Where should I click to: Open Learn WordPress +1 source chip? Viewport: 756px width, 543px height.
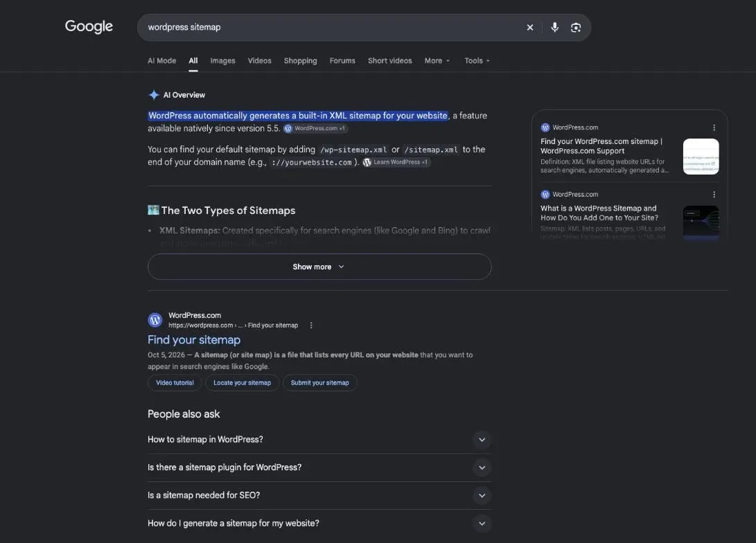[396, 162]
